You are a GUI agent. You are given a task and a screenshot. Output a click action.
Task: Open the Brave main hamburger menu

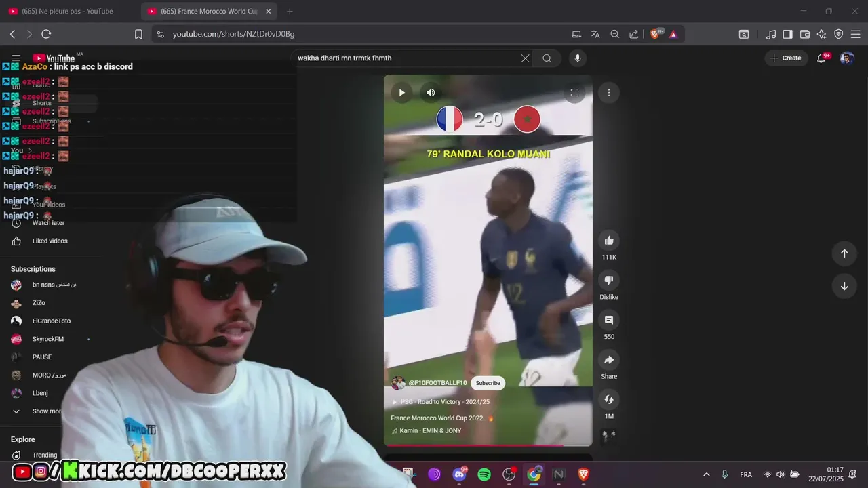tap(855, 34)
